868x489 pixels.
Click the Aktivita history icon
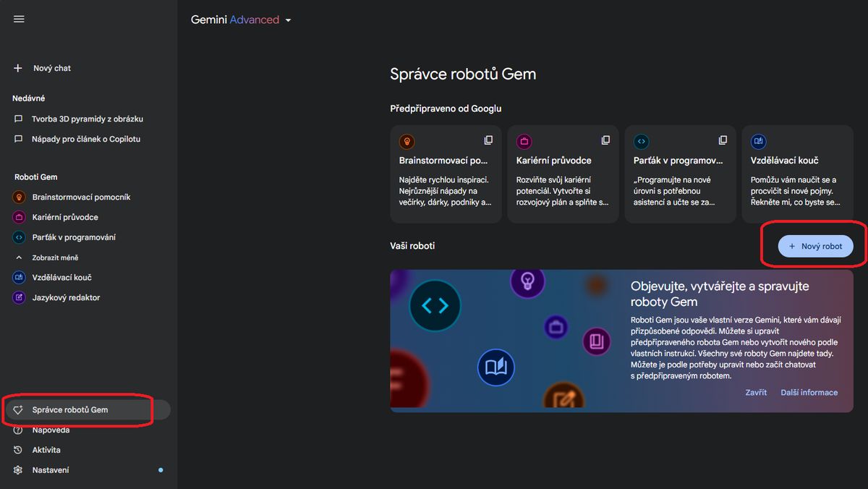pyautogui.click(x=18, y=450)
